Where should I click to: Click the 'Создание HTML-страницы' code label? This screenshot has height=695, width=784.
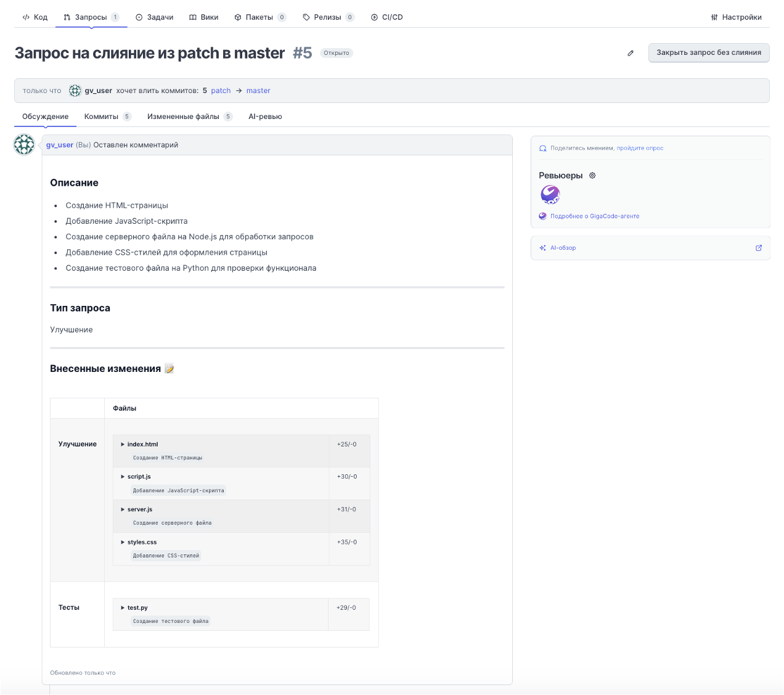click(168, 458)
